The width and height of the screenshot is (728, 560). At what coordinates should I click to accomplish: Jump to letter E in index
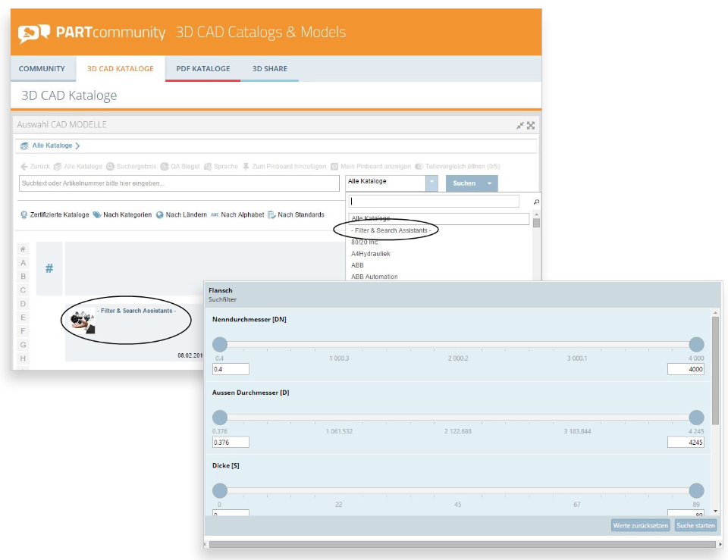(23, 318)
